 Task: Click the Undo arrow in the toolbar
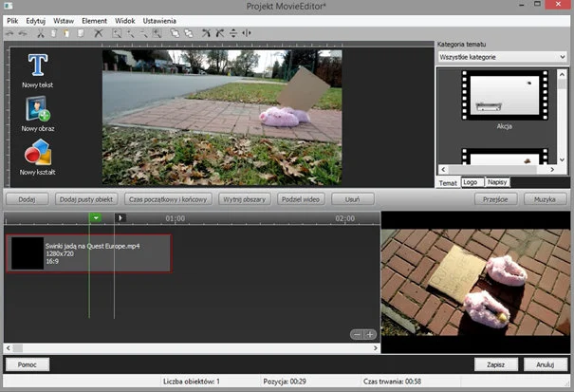pyautogui.click(x=9, y=33)
